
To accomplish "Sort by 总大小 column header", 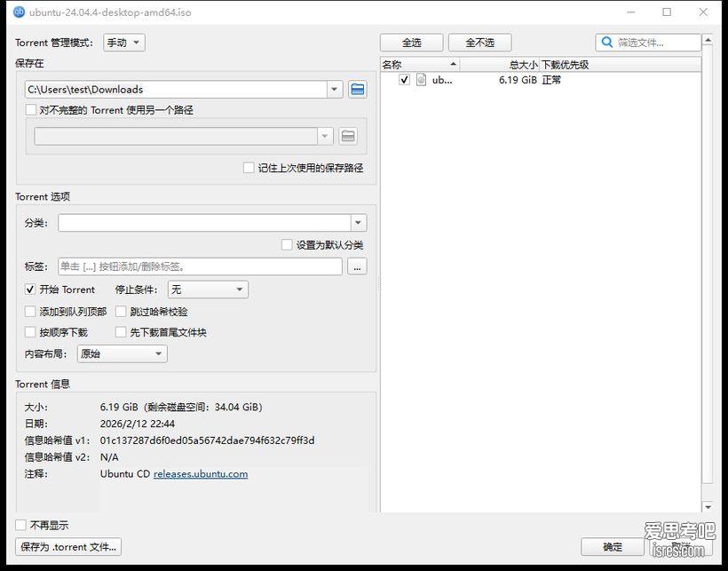I will click(x=500, y=65).
